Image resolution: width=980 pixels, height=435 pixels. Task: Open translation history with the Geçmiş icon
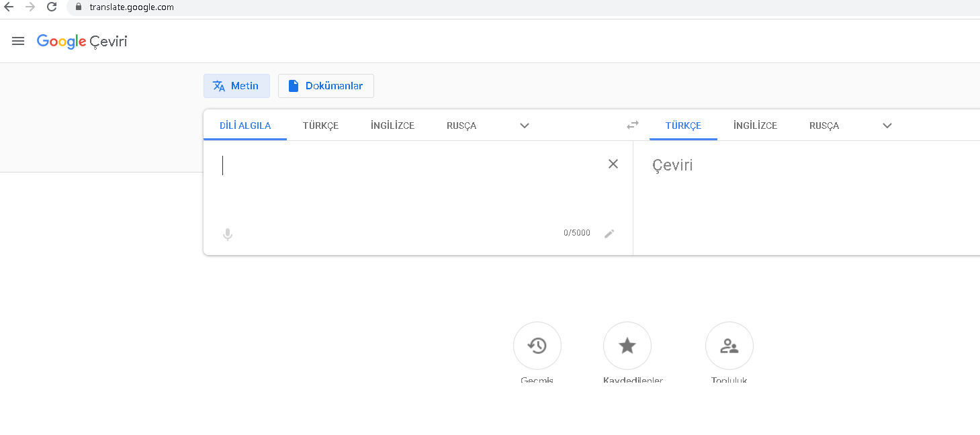[537, 346]
